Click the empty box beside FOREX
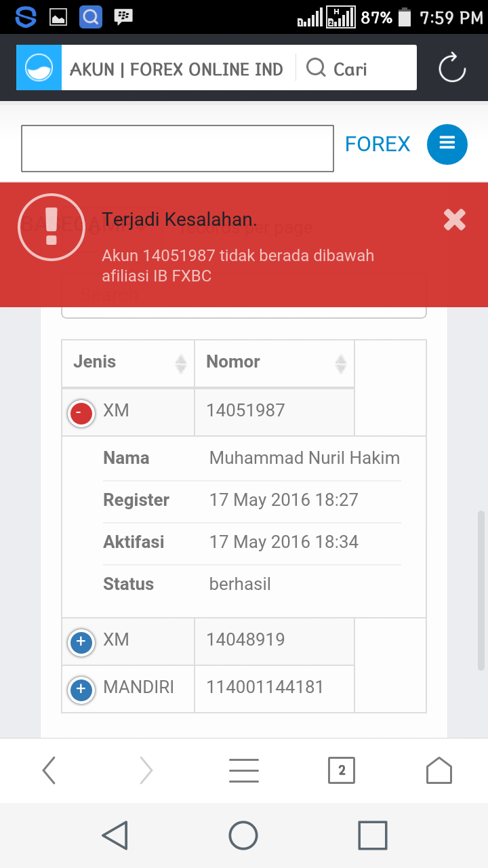 177,148
